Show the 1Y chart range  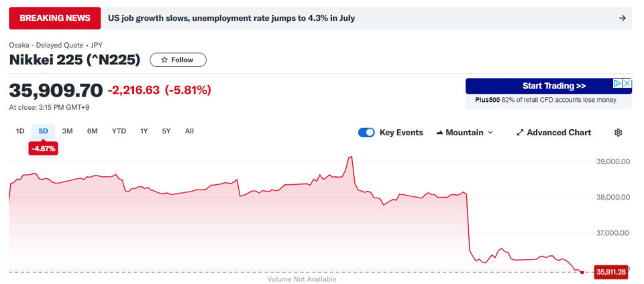tap(144, 131)
